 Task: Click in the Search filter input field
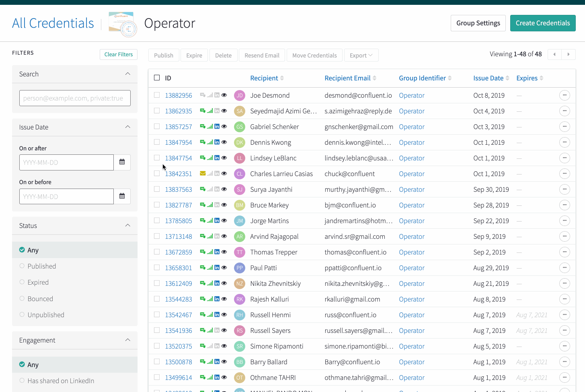75,98
